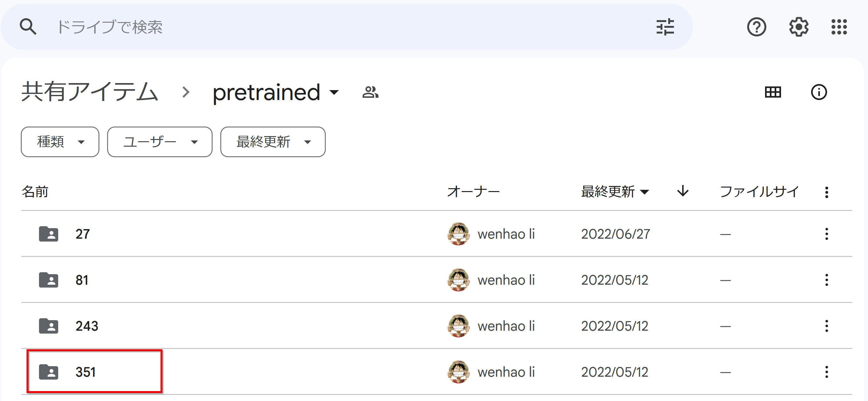Viewport: 868px width, 401px height.
Task: Click owner avatar in row 351
Action: (x=458, y=372)
